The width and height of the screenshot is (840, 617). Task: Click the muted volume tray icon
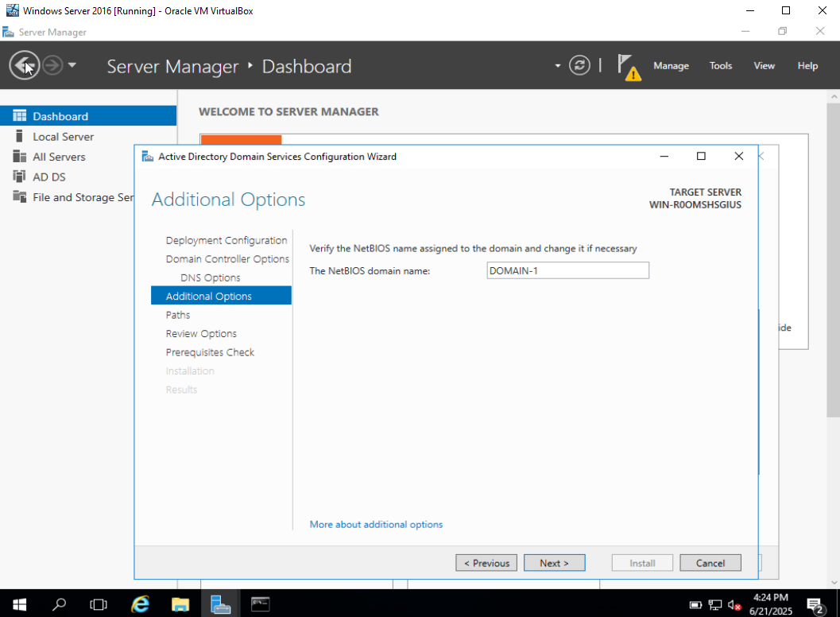[x=734, y=605]
